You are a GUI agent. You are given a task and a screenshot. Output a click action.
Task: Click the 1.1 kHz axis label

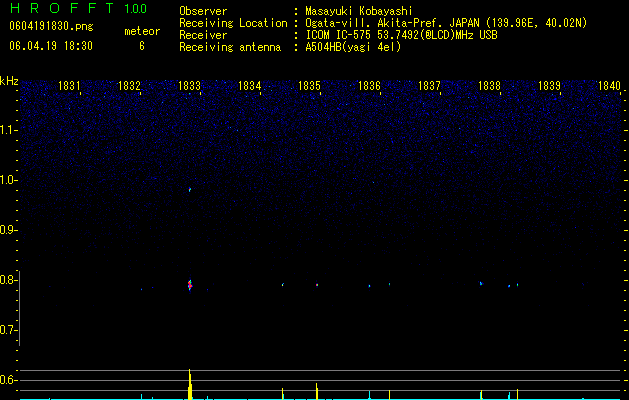click(x=9, y=130)
